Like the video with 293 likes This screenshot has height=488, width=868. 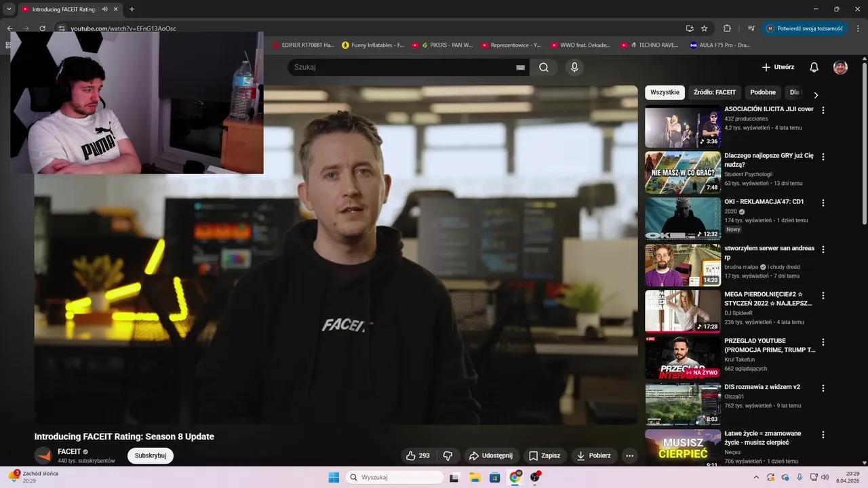418,455
